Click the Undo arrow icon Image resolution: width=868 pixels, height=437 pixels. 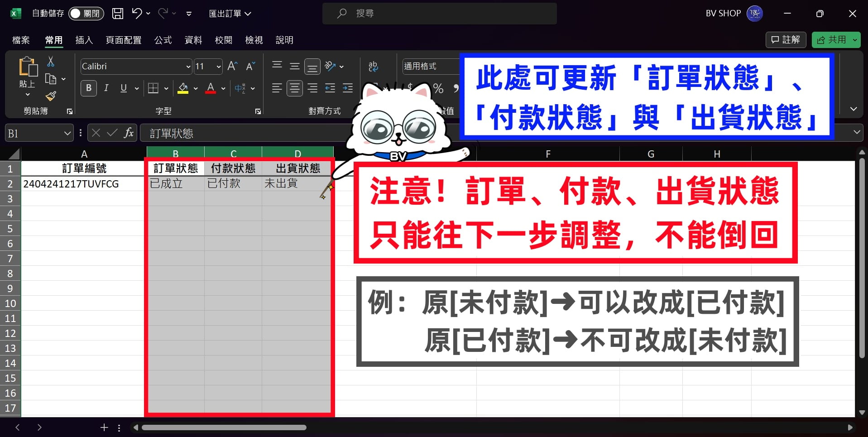[137, 14]
